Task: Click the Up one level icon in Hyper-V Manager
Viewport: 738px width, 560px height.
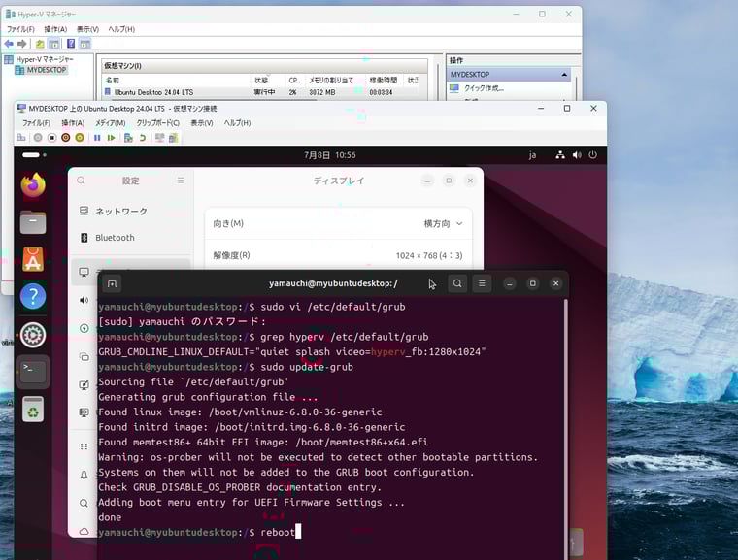Action: (40, 44)
